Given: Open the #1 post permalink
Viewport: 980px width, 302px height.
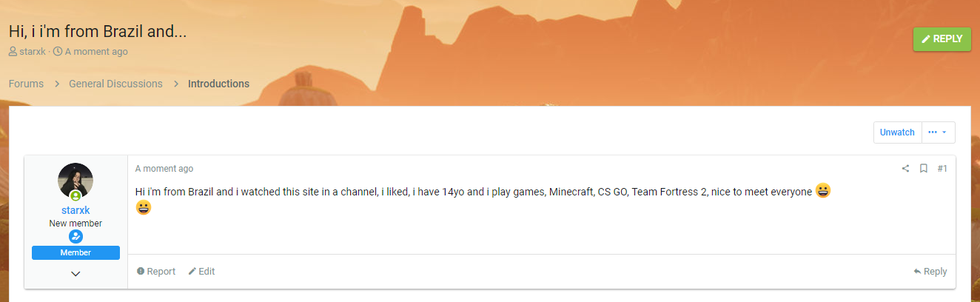Looking at the screenshot, I should click(x=942, y=169).
